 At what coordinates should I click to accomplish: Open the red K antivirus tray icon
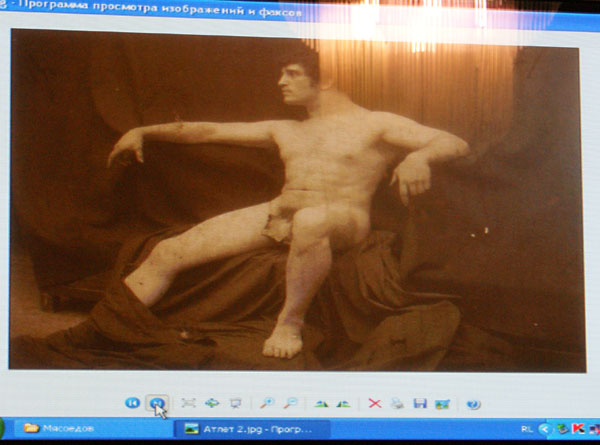pos(578,429)
